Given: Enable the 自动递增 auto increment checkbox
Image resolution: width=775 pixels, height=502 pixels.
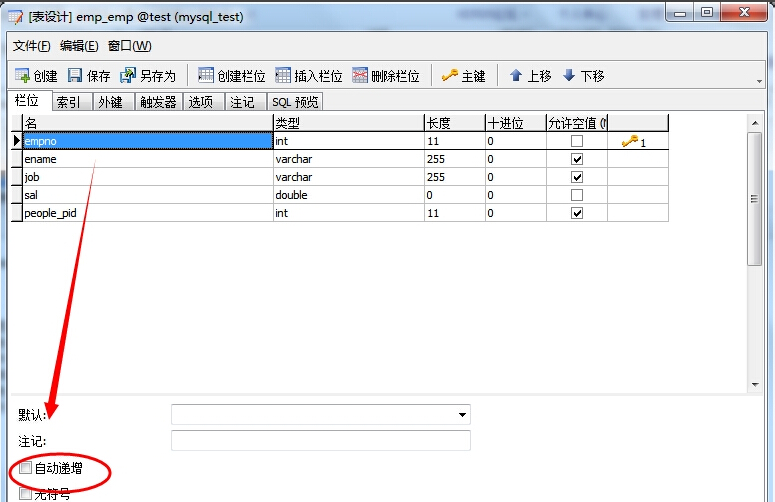Looking at the screenshot, I should 26,468.
